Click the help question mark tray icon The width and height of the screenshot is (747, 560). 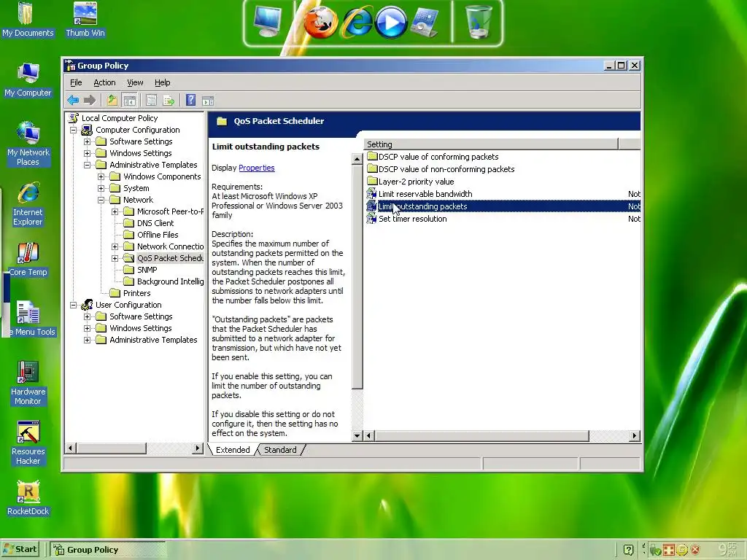[628, 550]
